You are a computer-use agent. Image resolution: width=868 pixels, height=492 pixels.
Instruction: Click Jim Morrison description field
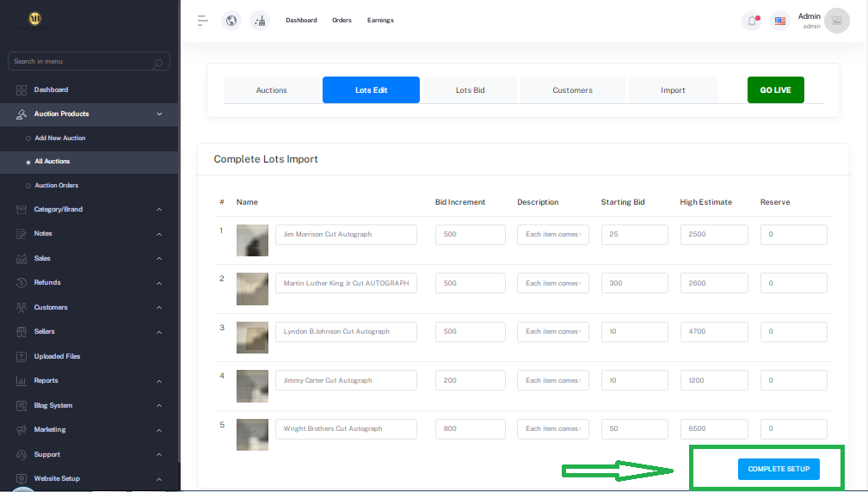point(553,235)
